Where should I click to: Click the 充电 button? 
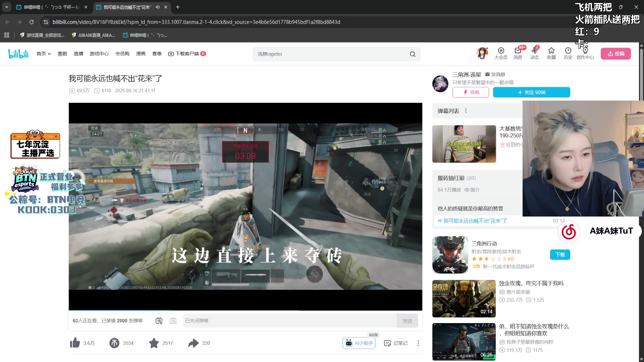coord(471,92)
